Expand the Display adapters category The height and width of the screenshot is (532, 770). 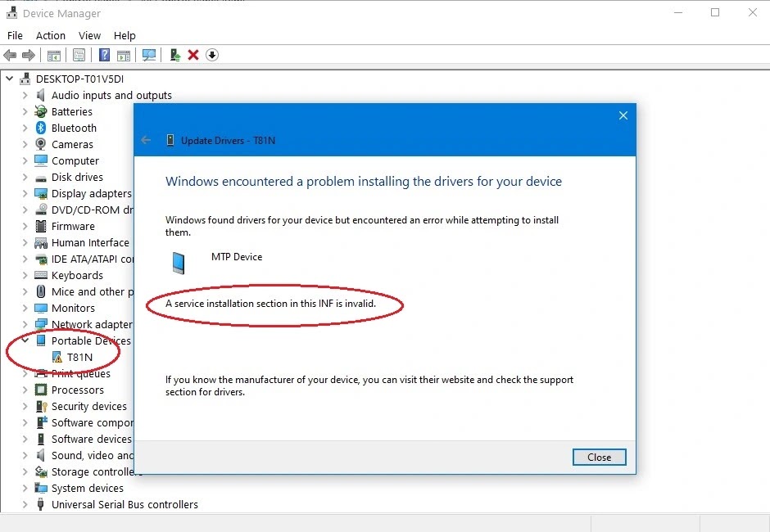pos(25,193)
